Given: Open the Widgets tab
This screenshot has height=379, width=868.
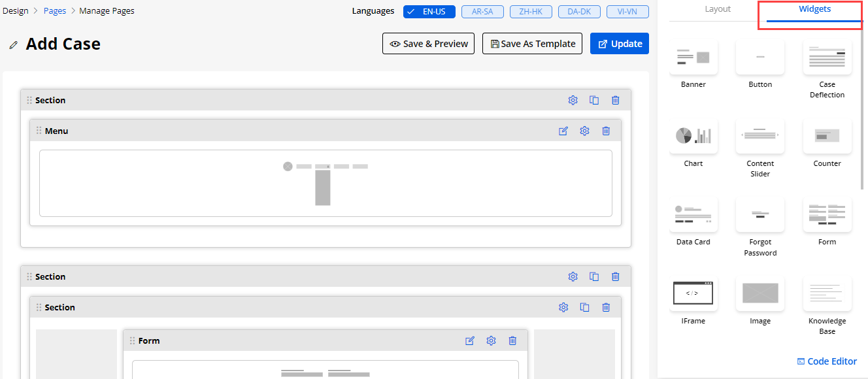Looking at the screenshot, I should [814, 9].
